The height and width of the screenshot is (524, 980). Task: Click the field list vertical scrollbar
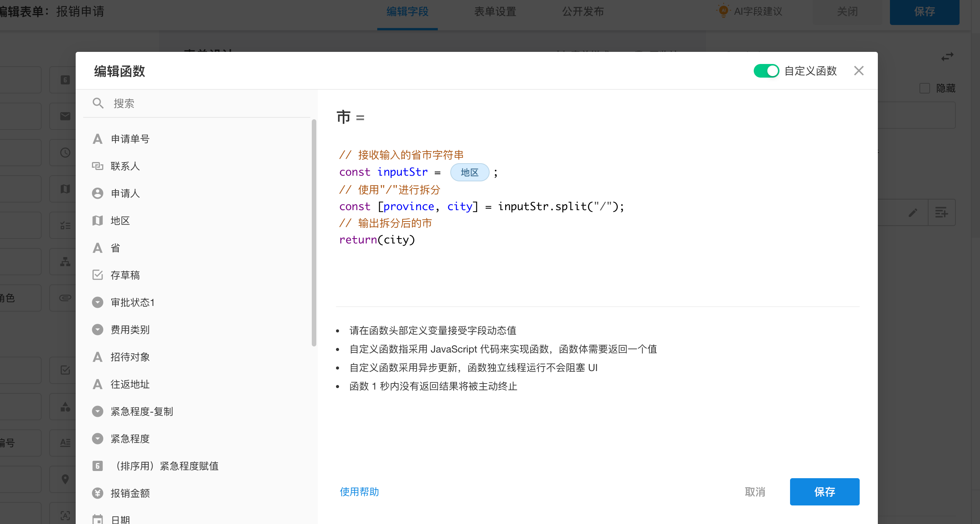point(314,232)
